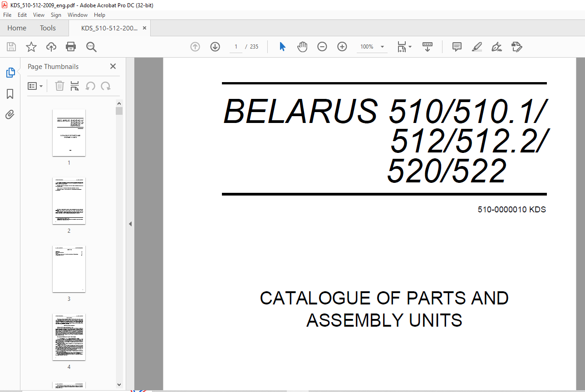Open the Help menu
The image size is (585, 392).
pyautogui.click(x=99, y=15)
